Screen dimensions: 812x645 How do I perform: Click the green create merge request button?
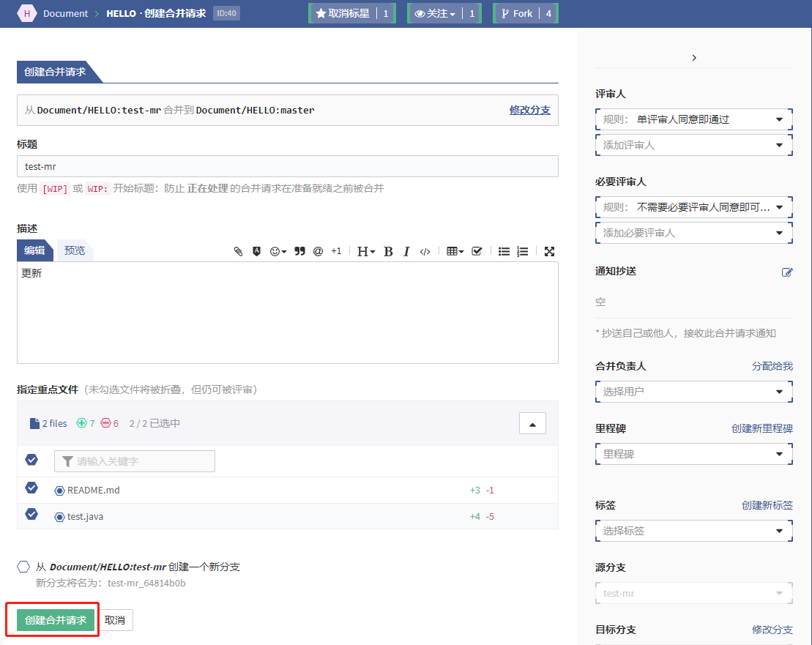(x=56, y=620)
